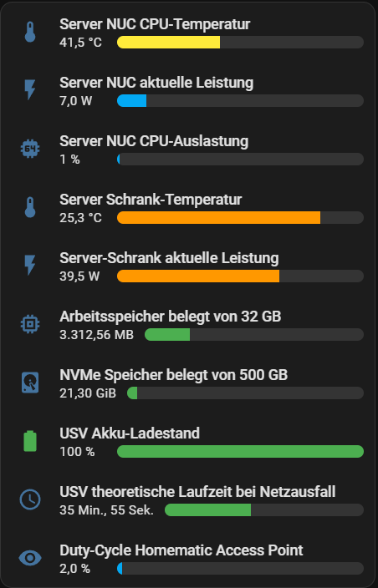Click the eye icon for Duty-Cycle Homematic
The width and height of the screenshot is (378, 588).
pyautogui.click(x=30, y=559)
